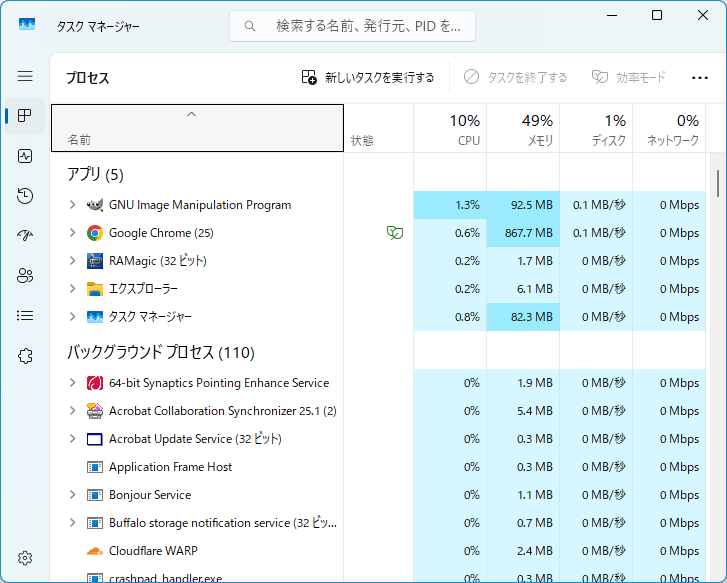The height and width of the screenshot is (583, 727).
Task: Open the Users page in sidebar
Action: pyautogui.click(x=25, y=276)
